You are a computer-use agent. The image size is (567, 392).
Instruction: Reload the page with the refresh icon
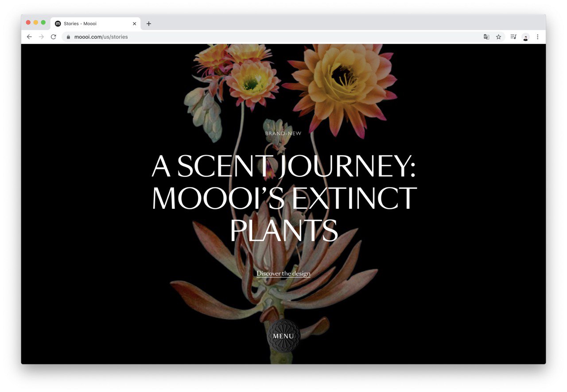point(54,37)
